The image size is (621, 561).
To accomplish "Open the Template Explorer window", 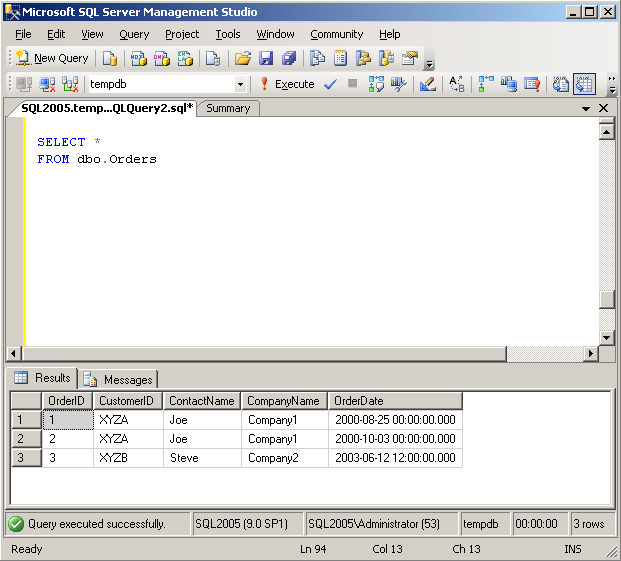I will coord(387,58).
